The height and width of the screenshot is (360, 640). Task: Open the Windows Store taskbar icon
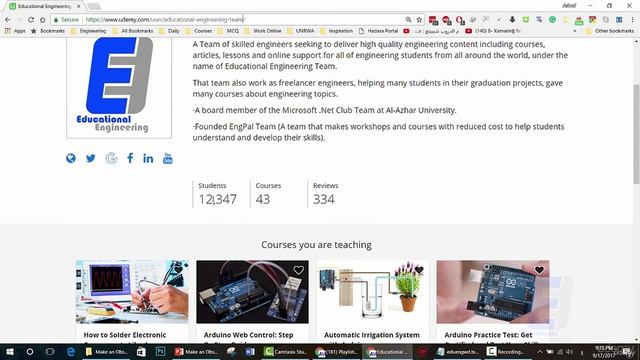[x=141, y=351]
